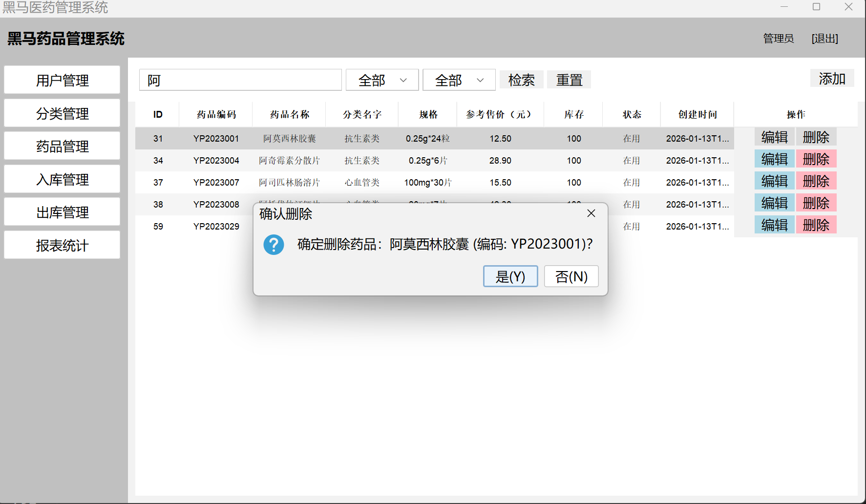Delete the 阿司匹林肠溶片 row

(x=816, y=181)
